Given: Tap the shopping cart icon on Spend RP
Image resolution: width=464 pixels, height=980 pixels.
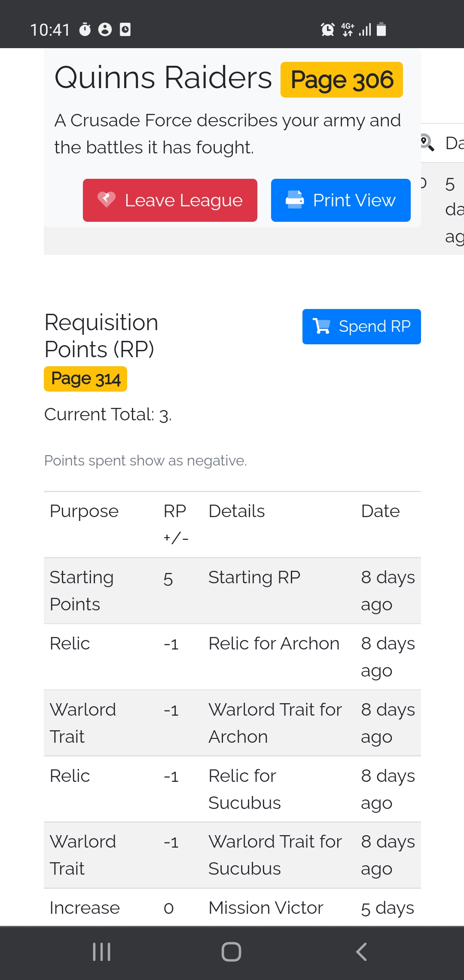Looking at the screenshot, I should coord(322,326).
